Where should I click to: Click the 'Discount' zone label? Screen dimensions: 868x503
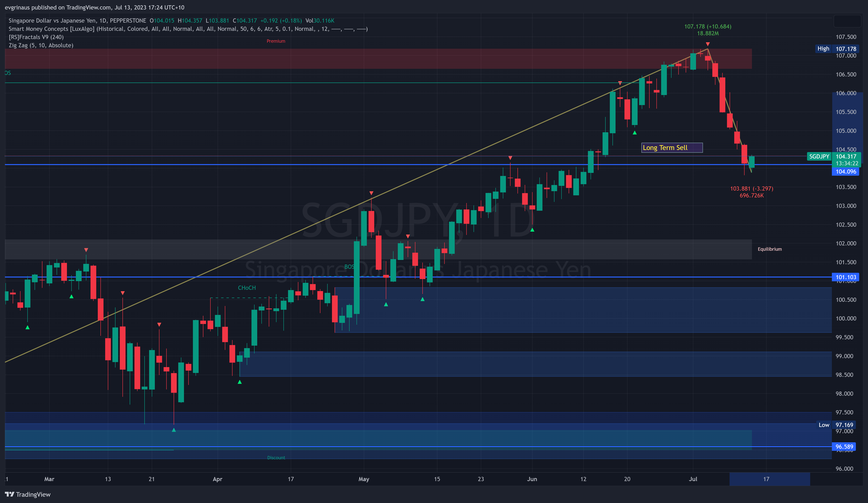276,458
